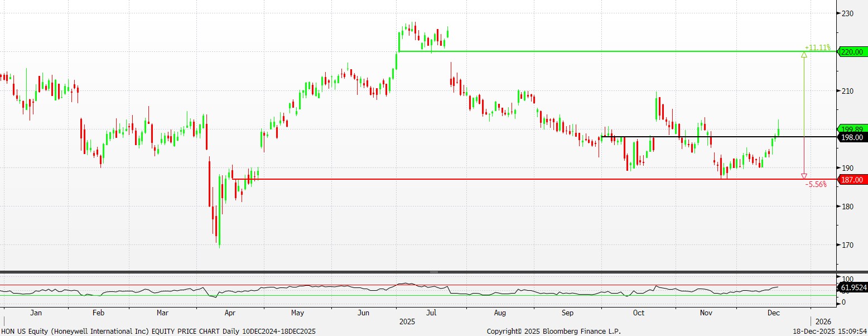Click the Dec month label

pos(773,313)
